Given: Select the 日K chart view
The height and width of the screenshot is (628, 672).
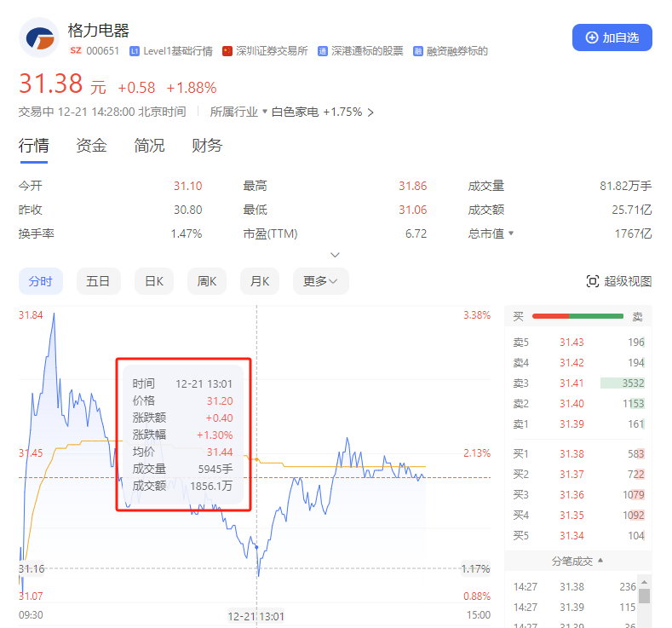Looking at the screenshot, I should (x=154, y=281).
